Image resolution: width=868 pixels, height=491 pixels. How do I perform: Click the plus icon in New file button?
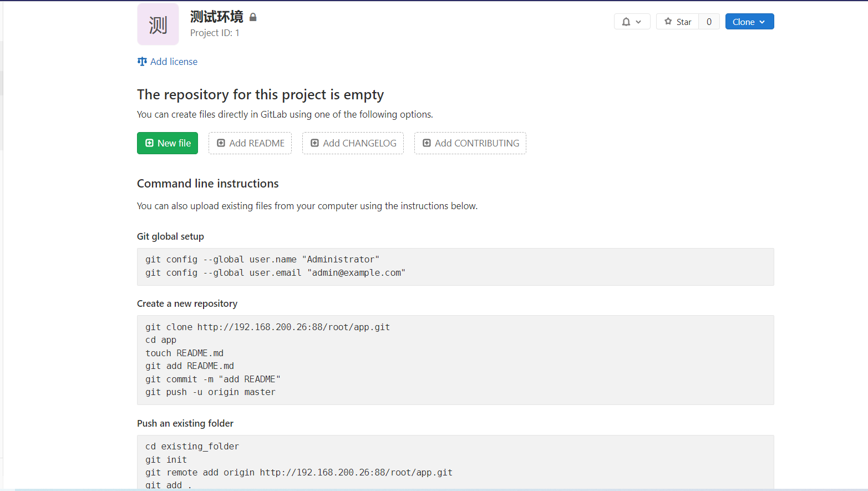[x=149, y=143]
